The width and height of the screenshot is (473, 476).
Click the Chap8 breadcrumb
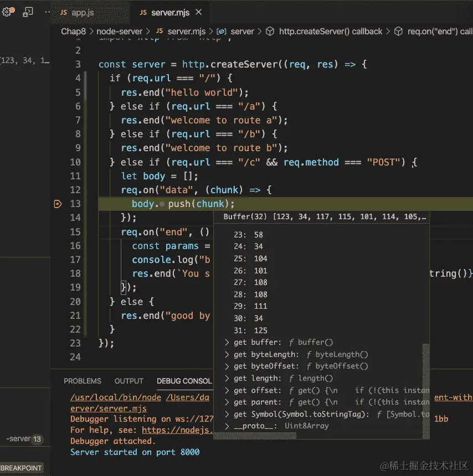73,31
